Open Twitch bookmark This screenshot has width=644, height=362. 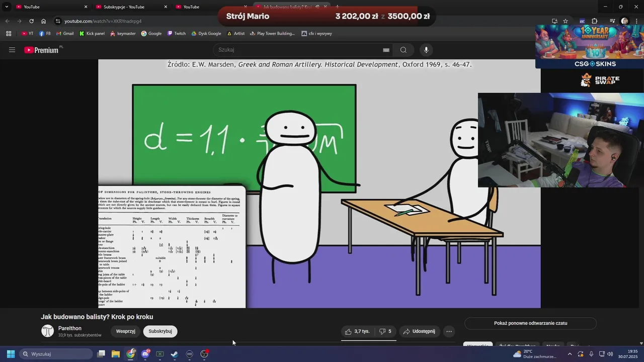tap(177, 34)
